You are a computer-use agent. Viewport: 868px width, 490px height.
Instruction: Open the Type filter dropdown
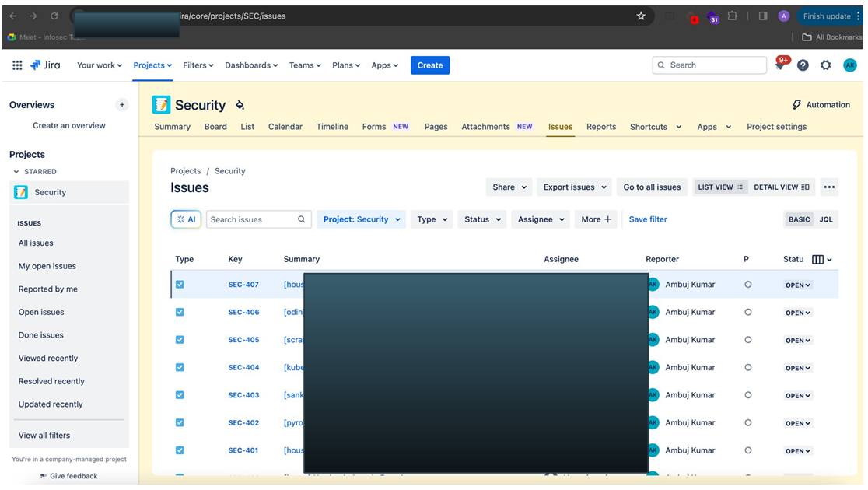432,219
